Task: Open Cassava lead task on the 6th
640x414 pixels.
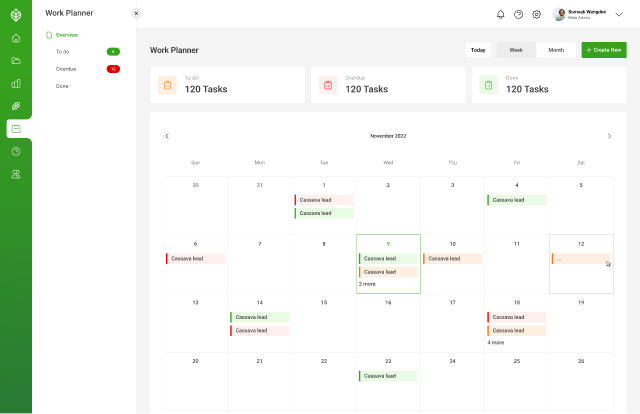Action: [x=196, y=259]
